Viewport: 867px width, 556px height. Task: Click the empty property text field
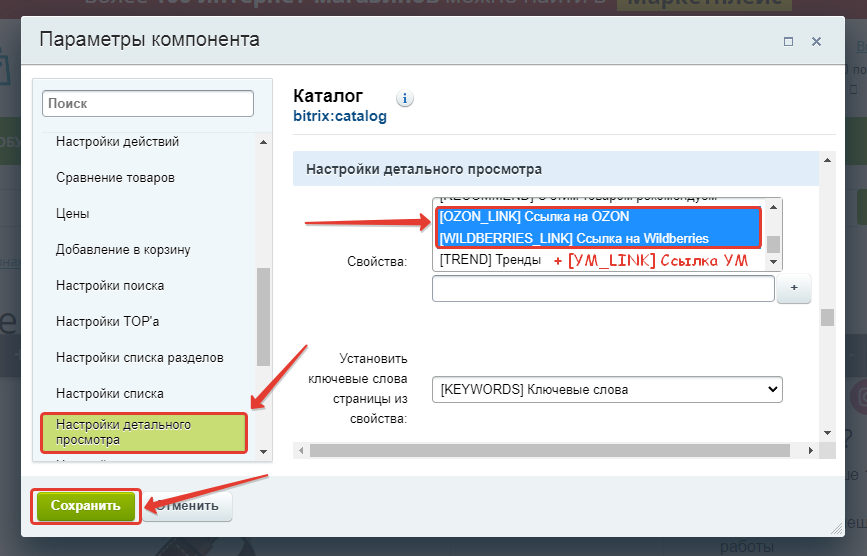[x=603, y=289]
